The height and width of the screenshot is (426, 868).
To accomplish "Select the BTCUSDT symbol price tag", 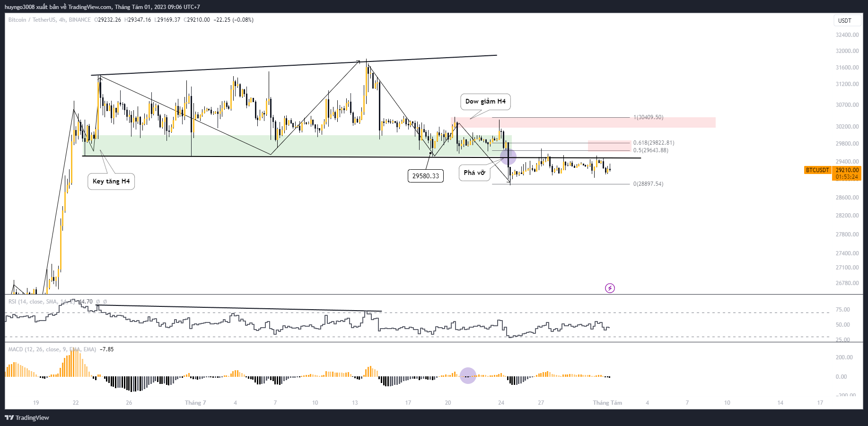I will tap(817, 170).
